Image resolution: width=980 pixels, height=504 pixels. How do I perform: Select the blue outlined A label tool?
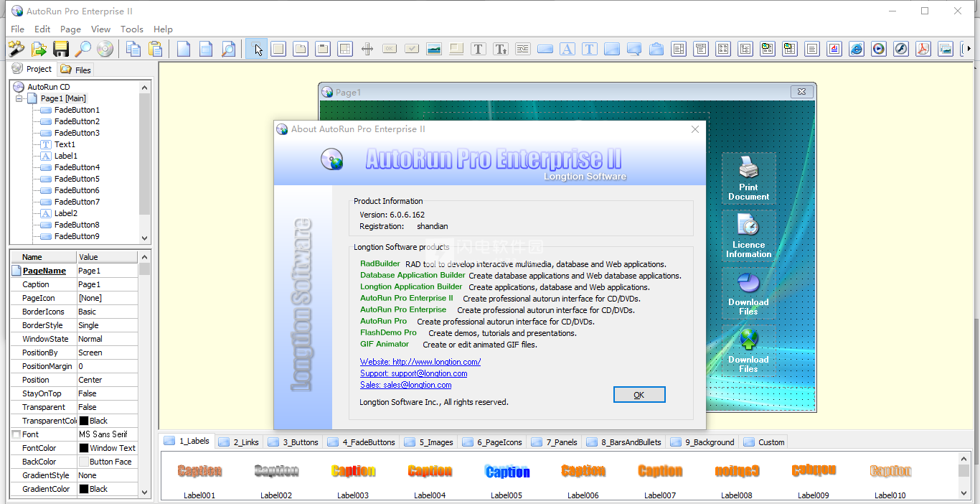(x=567, y=49)
